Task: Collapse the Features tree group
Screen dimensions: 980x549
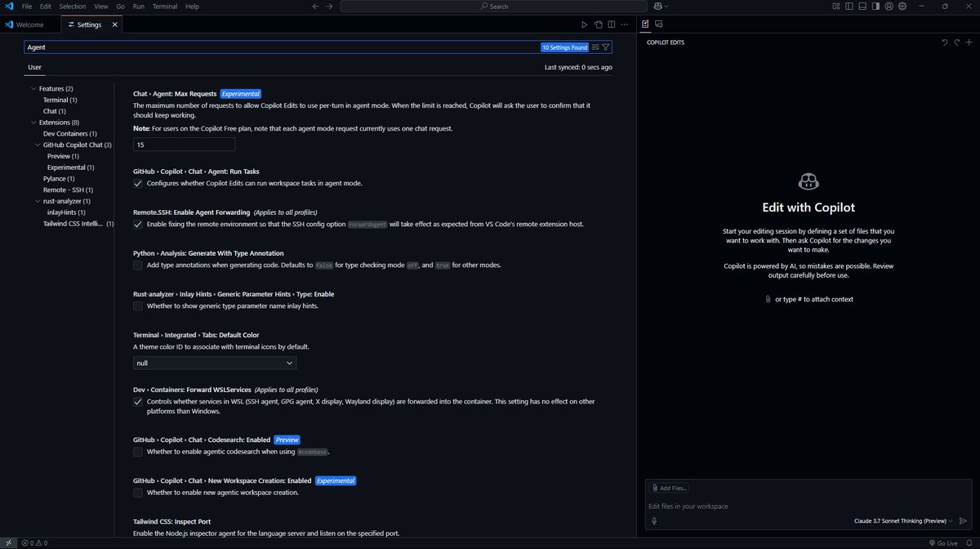Action: tap(33, 88)
